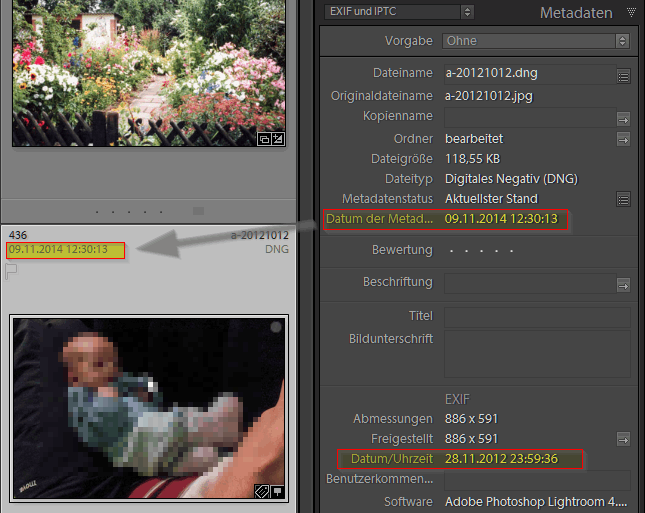Click Datum/Uhrzeit value 28.11.2012 23:59:36
645x513 pixels.
(501, 459)
